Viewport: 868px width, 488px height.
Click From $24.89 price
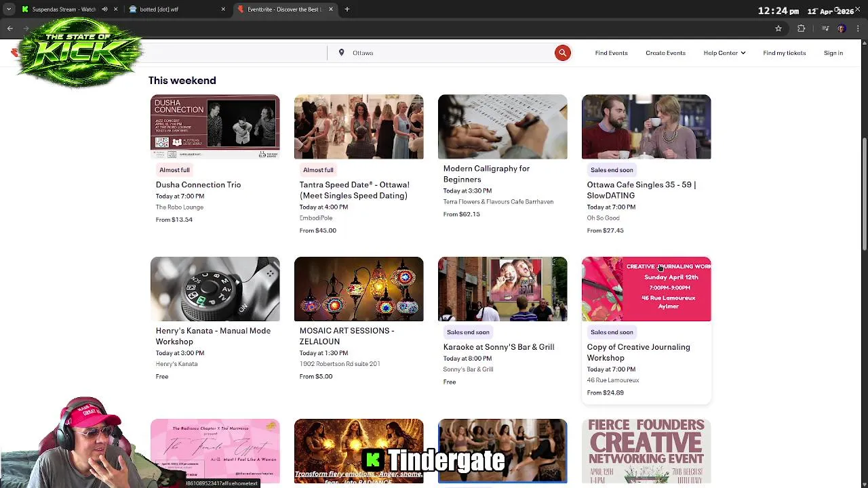pyautogui.click(x=605, y=392)
